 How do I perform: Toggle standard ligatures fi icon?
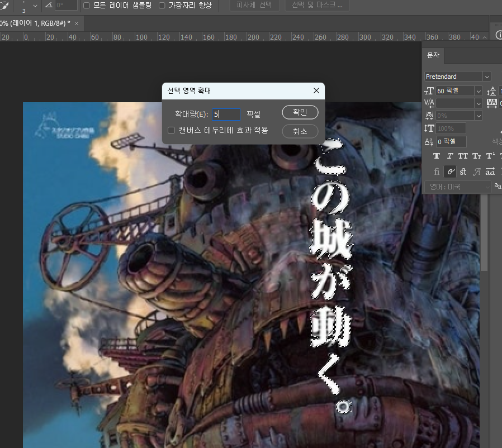[x=437, y=172]
